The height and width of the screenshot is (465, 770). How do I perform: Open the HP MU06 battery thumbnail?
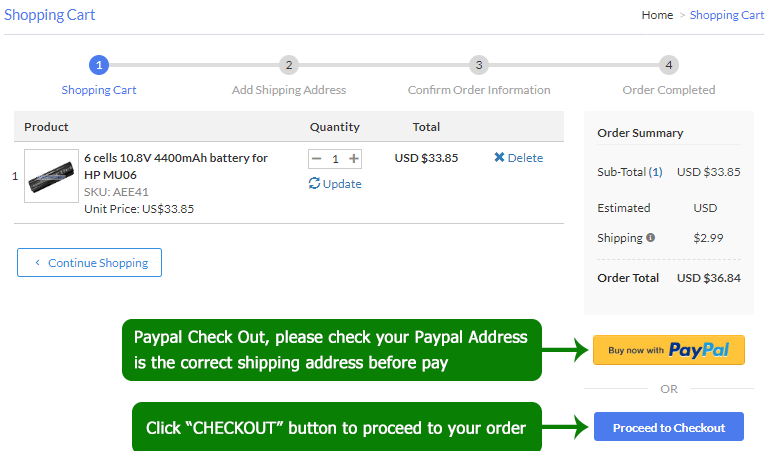(50, 176)
